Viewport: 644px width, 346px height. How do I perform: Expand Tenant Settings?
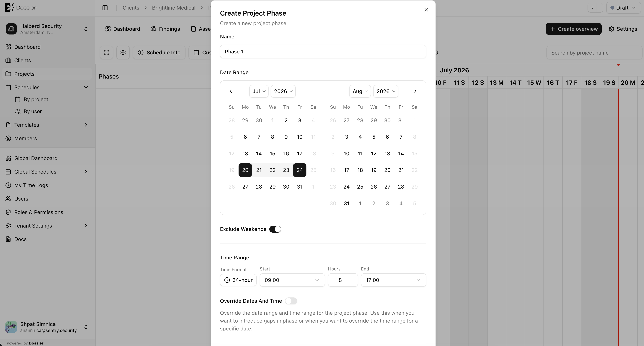[47, 226]
